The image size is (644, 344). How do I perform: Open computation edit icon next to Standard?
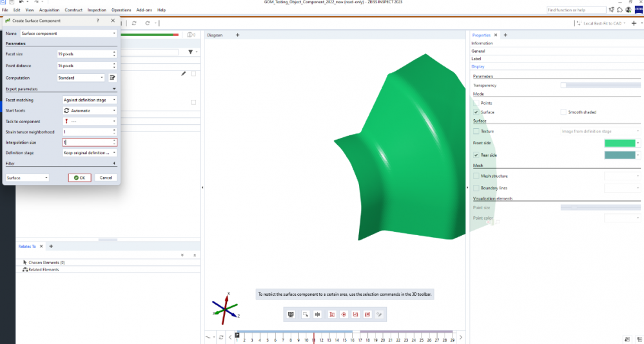(113, 78)
